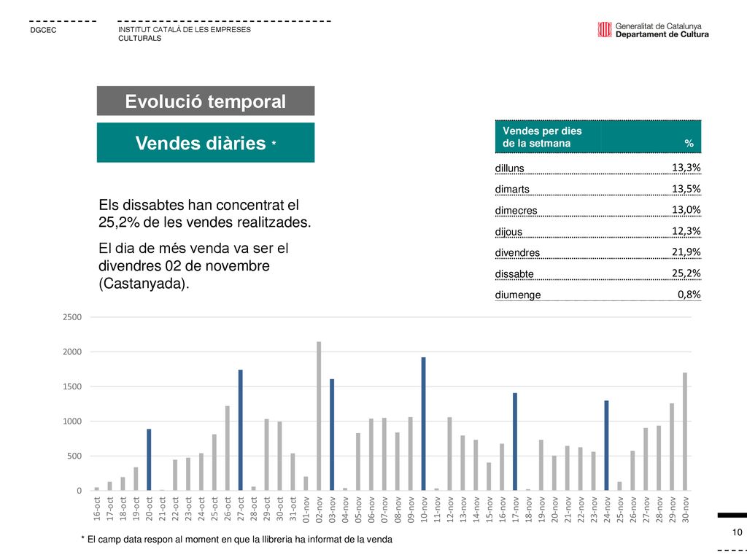747x560 pixels.
Task: Click the '1500' y-axis label
Action: tap(72, 386)
